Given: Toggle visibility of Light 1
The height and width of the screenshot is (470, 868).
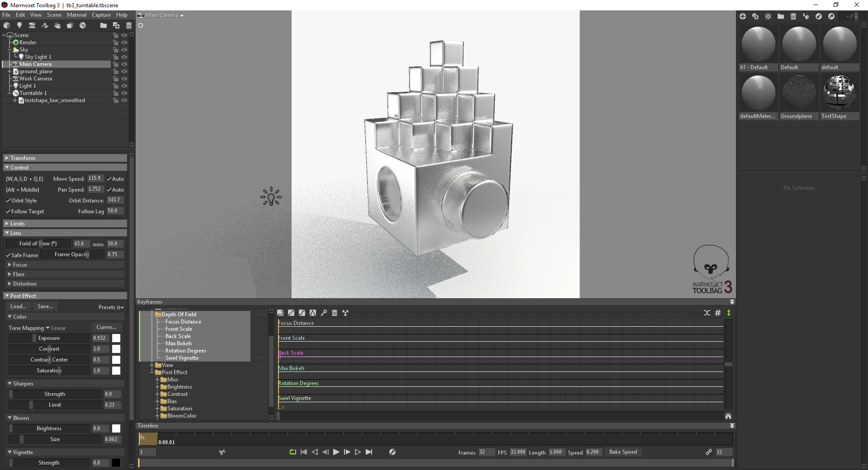Looking at the screenshot, I should coord(125,86).
